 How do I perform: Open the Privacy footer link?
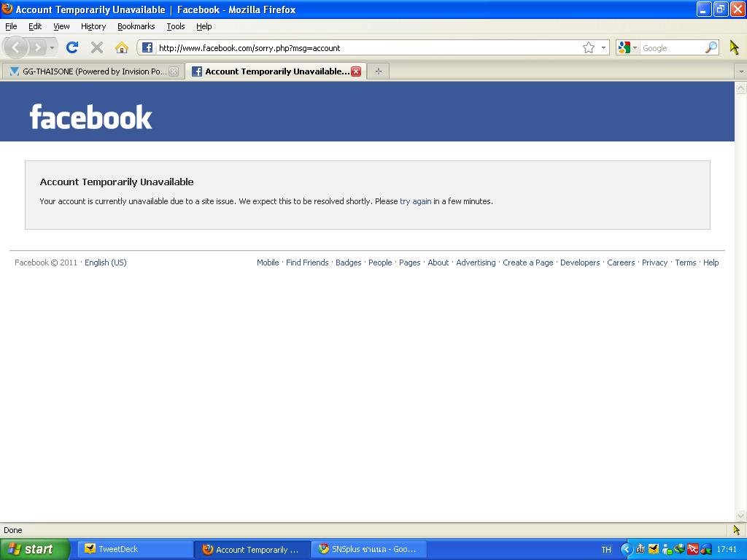tap(654, 262)
